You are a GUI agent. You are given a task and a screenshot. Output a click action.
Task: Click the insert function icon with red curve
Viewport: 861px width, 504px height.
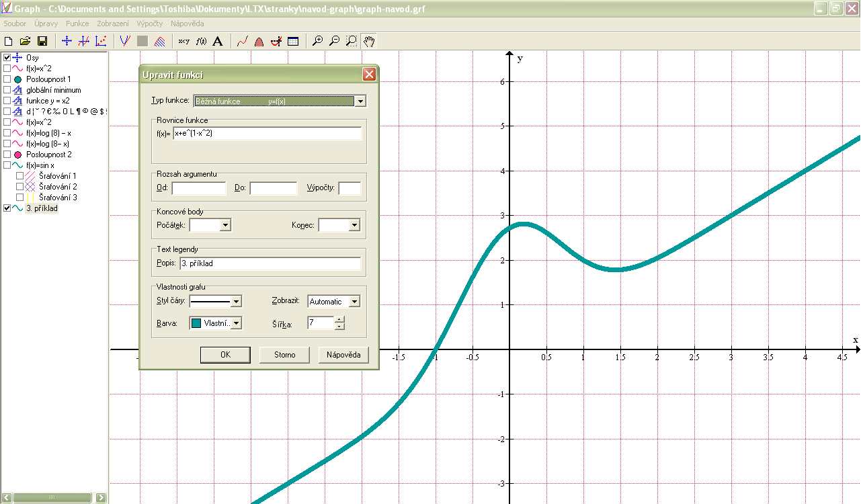pos(84,41)
